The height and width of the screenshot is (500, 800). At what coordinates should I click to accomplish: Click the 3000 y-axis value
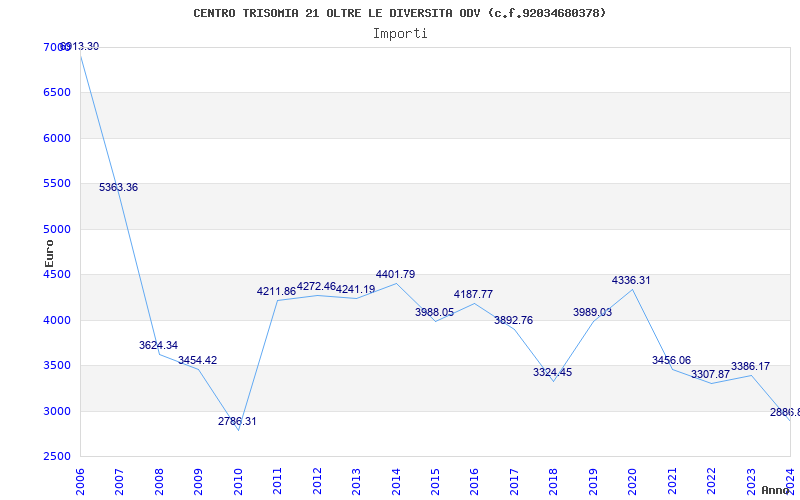[x=57, y=411]
